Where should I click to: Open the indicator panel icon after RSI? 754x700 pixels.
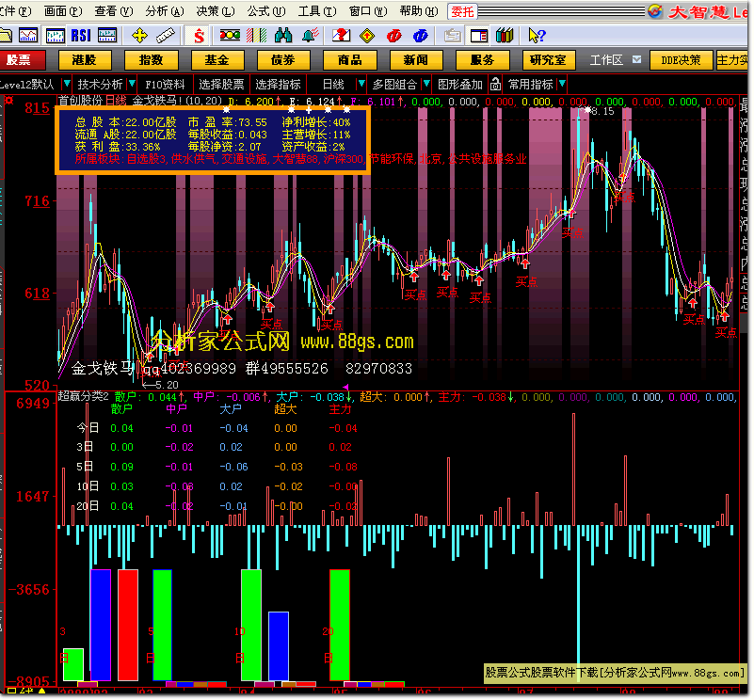tap(106, 36)
